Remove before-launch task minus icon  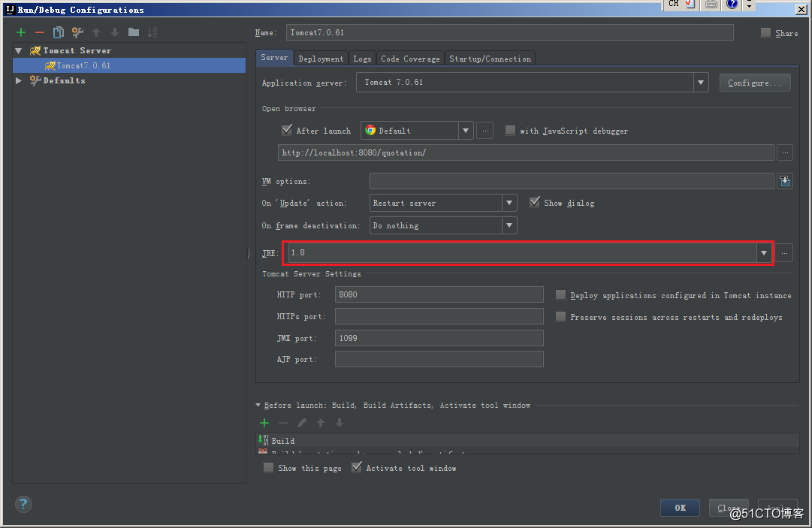(x=282, y=423)
